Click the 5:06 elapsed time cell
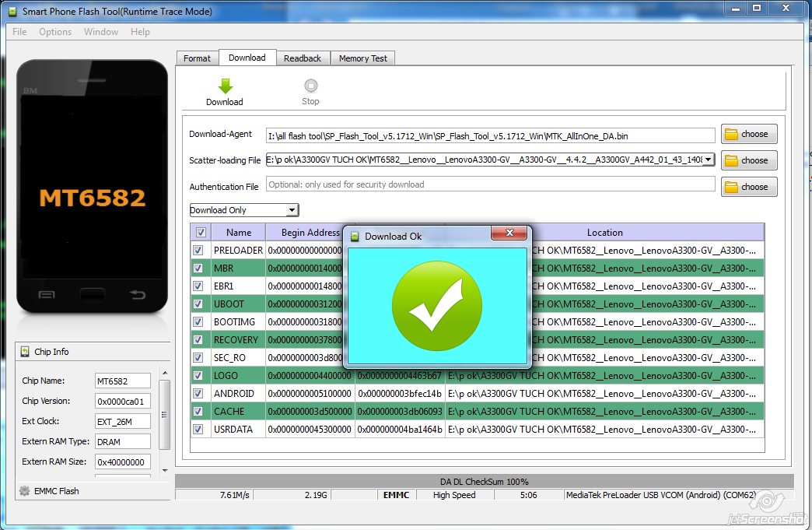The height and width of the screenshot is (530, 812). (x=528, y=495)
